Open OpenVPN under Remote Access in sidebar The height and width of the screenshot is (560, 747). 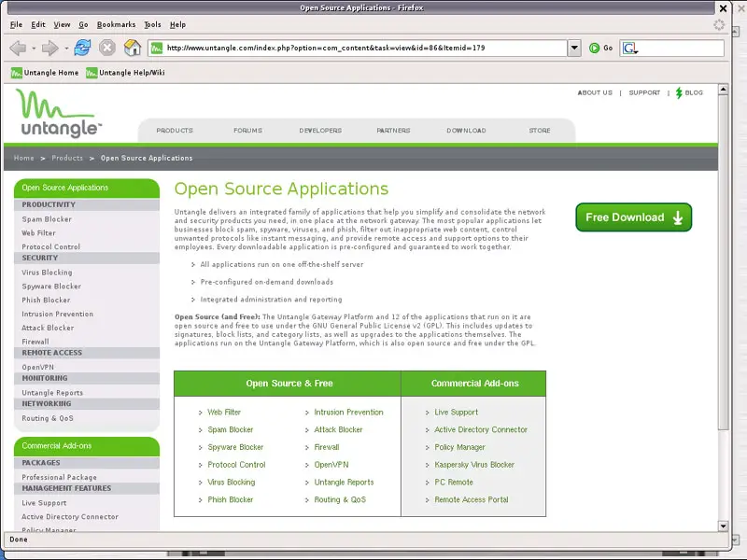point(37,367)
